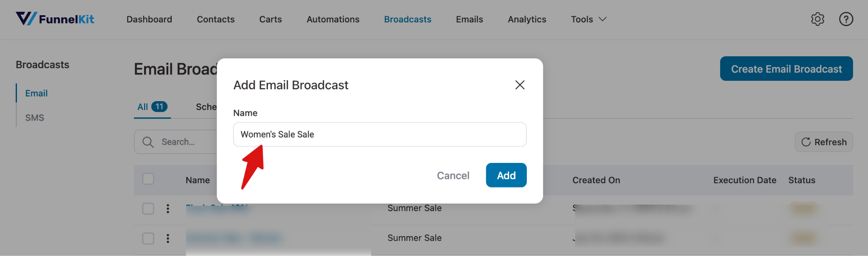Open the kebab menu on the first broadcast row
Viewport: 868px width, 256px height.
168,209
